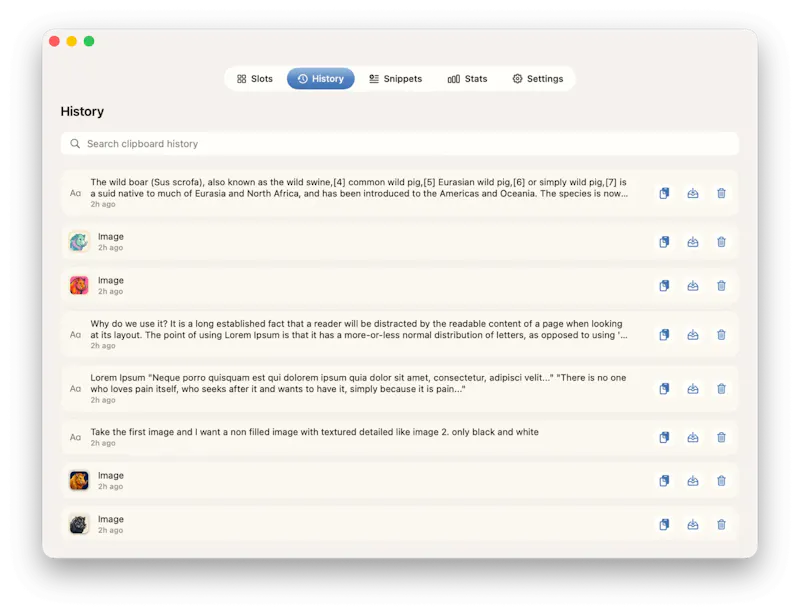Select the wild boar (Sus scrofa) text

359,188
